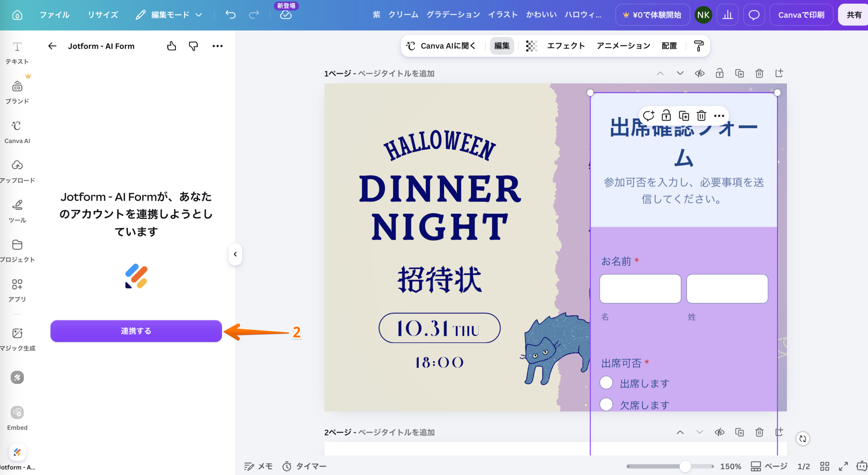
Task: Click floating comment icon on selected element
Action: point(648,116)
